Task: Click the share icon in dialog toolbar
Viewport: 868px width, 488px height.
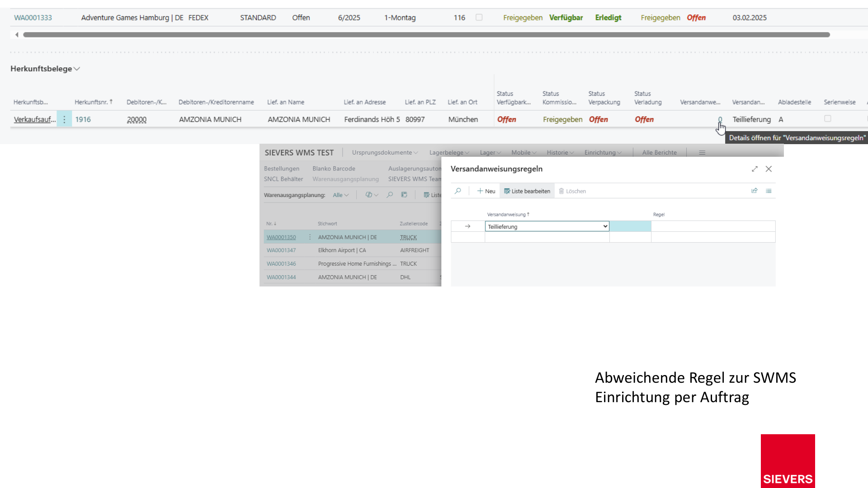Action: (755, 191)
